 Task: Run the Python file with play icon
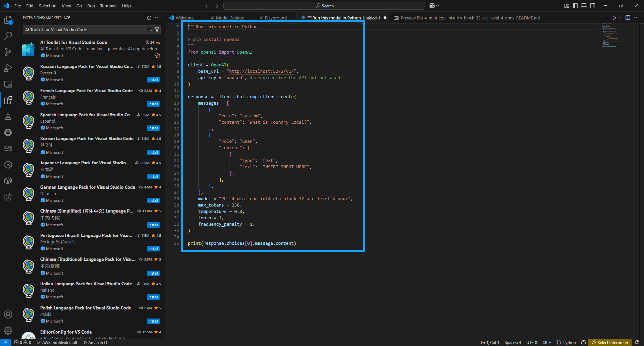[x=614, y=18]
